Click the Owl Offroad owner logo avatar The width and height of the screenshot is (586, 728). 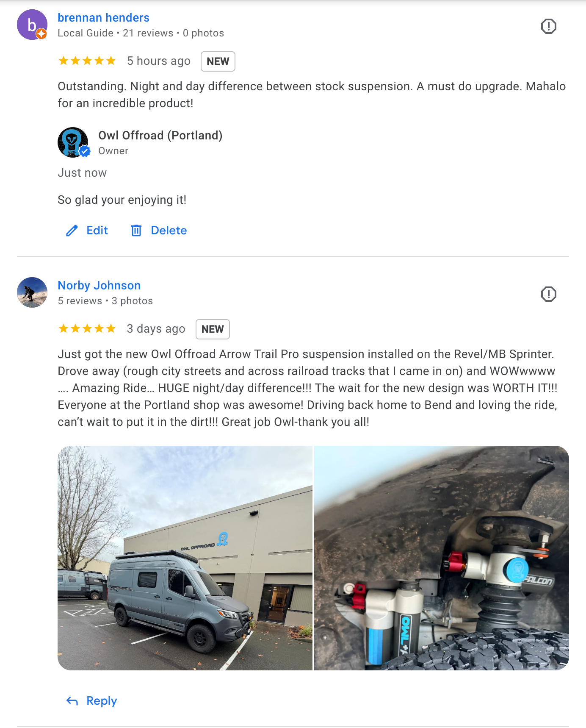coord(73,142)
